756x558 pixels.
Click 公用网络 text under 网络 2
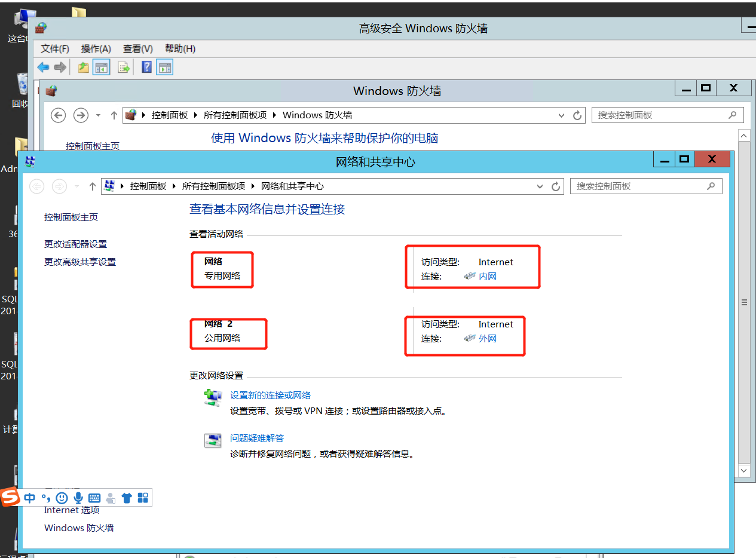(222, 338)
